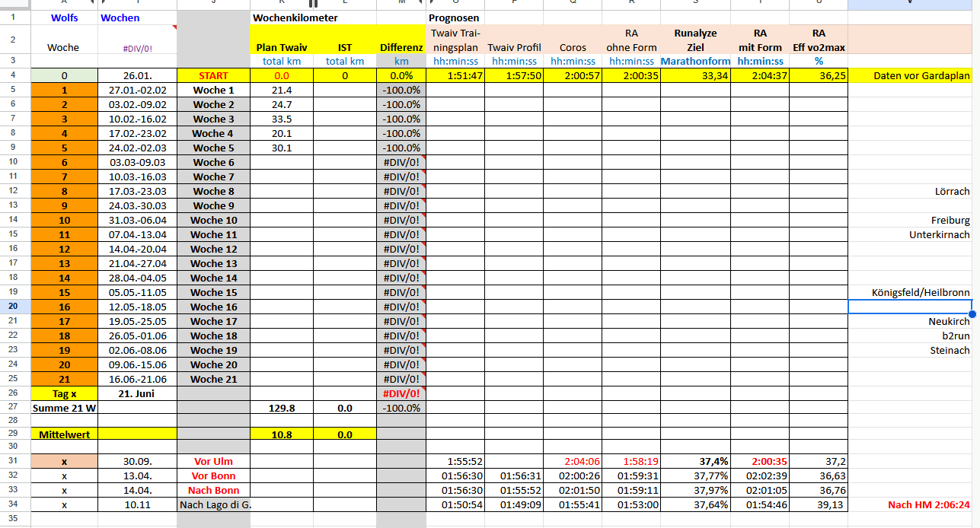Select the 'IST' header cell
980x528 pixels.
345,40
